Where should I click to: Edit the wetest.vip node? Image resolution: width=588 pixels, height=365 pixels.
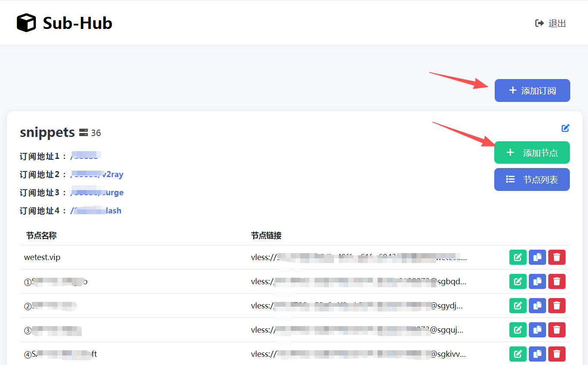518,257
